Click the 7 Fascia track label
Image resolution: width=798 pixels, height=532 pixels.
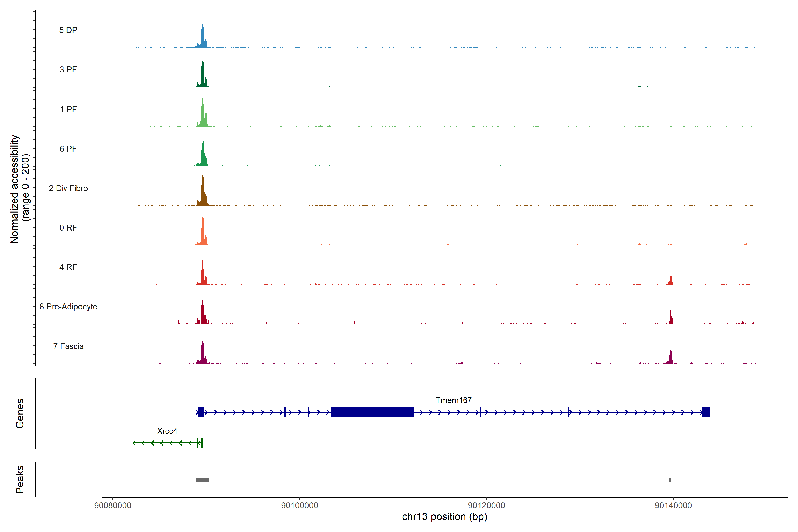(68, 346)
